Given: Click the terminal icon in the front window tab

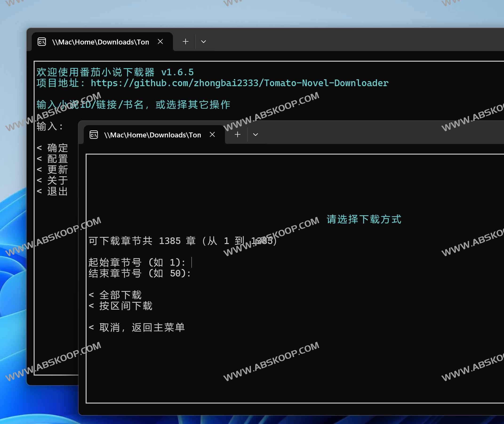Looking at the screenshot, I should [93, 135].
